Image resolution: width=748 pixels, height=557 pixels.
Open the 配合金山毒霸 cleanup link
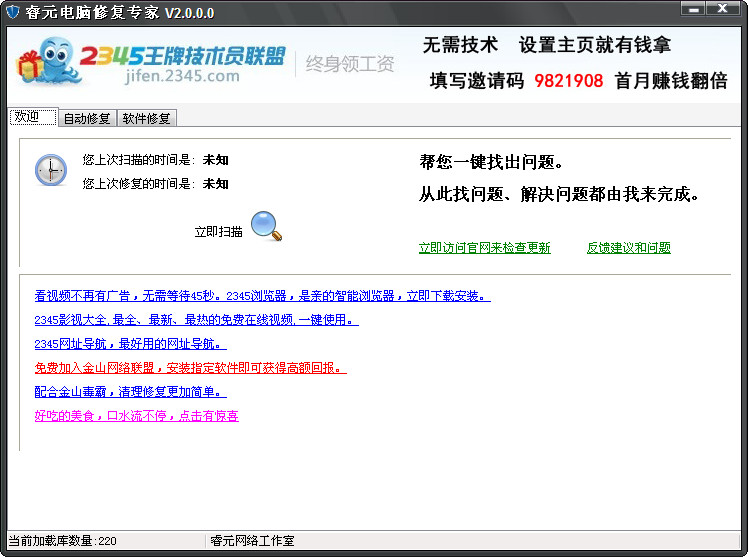coord(130,392)
